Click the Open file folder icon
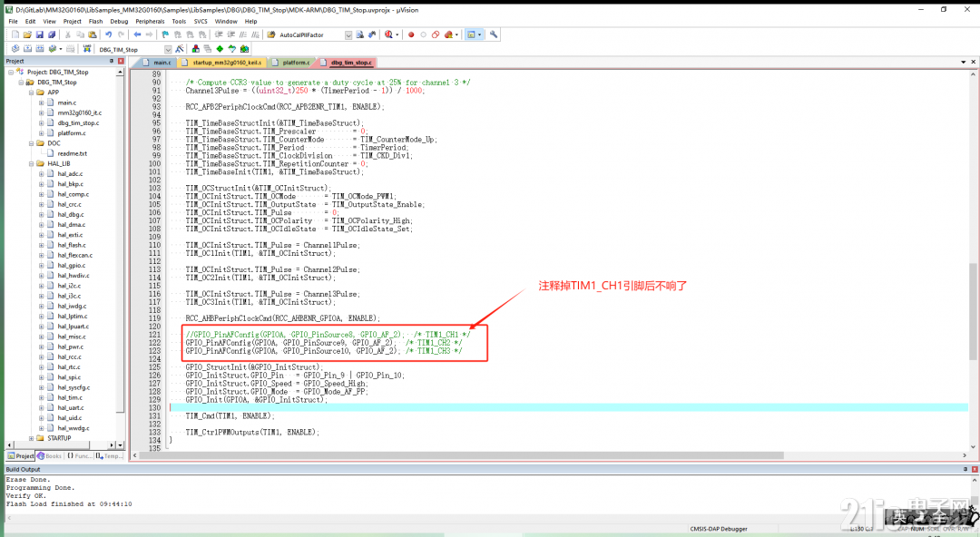 [x=27, y=34]
